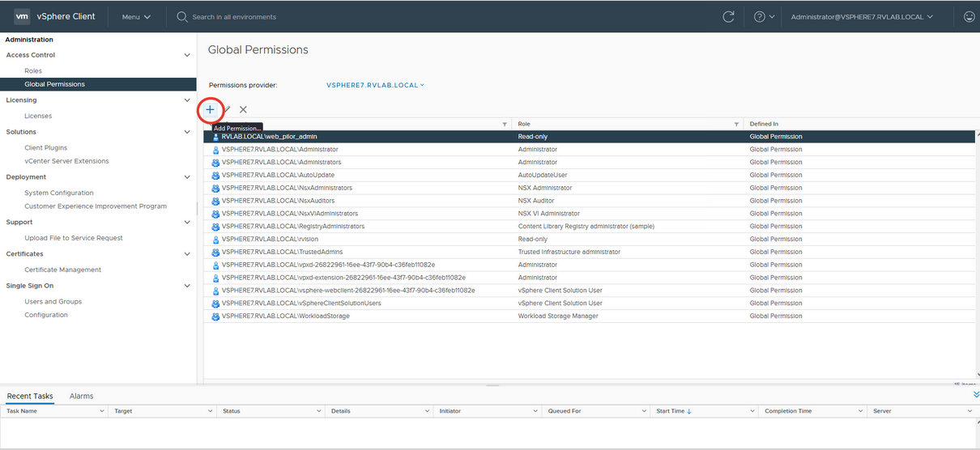Click Trusted Infrastructure administrator role cell

[x=569, y=253]
